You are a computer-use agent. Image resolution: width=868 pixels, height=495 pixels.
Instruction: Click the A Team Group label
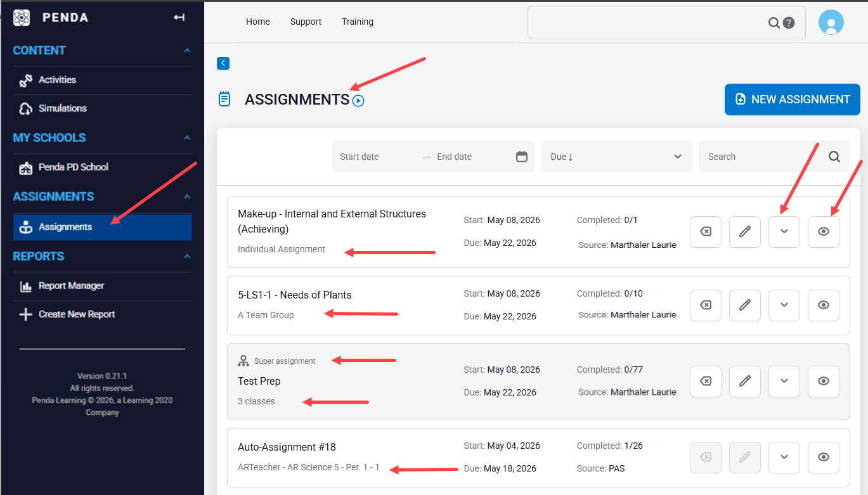(266, 315)
